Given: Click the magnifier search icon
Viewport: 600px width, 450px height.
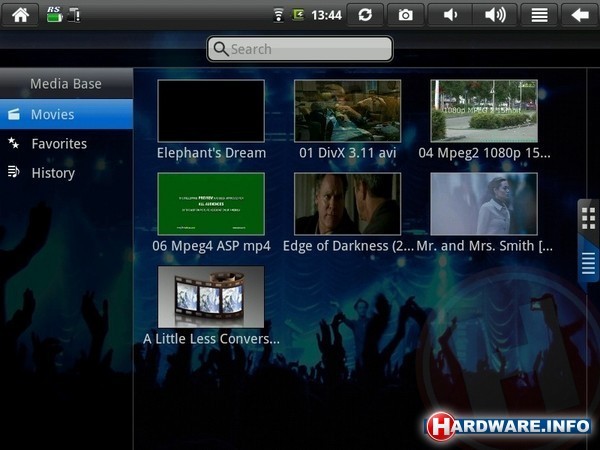Looking at the screenshot, I should (x=221, y=49).
